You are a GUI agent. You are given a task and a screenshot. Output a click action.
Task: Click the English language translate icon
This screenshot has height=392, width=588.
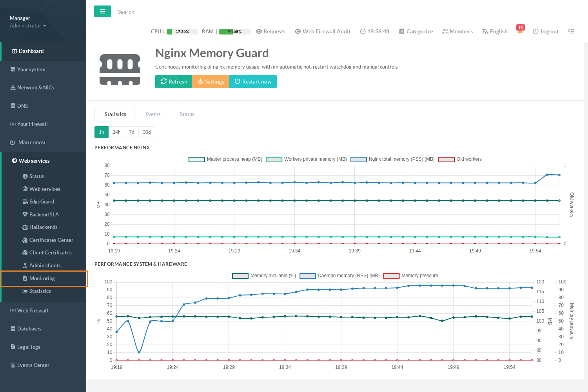click(x=485, y=31)
